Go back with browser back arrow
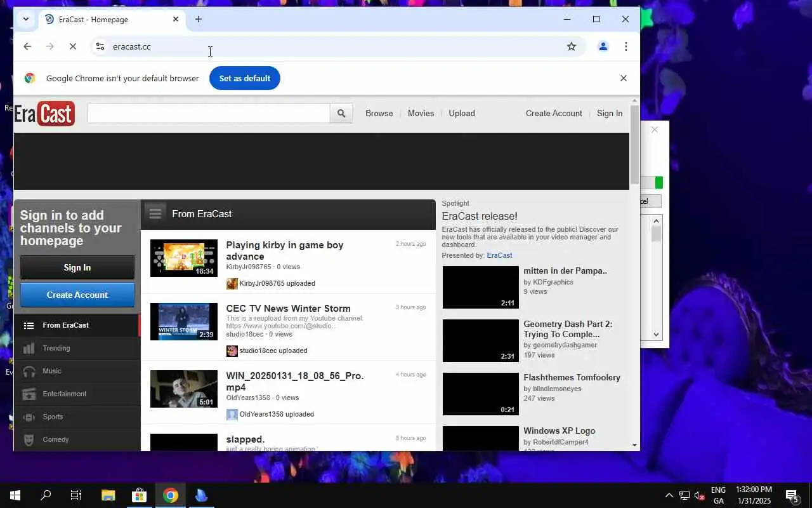Viewport: 812px width, 508px height. tap(27, 46)
